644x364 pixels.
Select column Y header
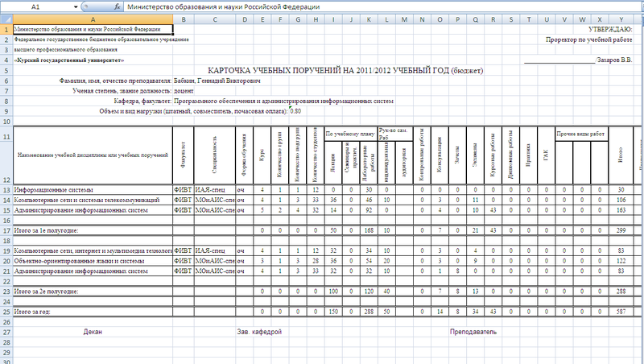(x=621, y=19)
